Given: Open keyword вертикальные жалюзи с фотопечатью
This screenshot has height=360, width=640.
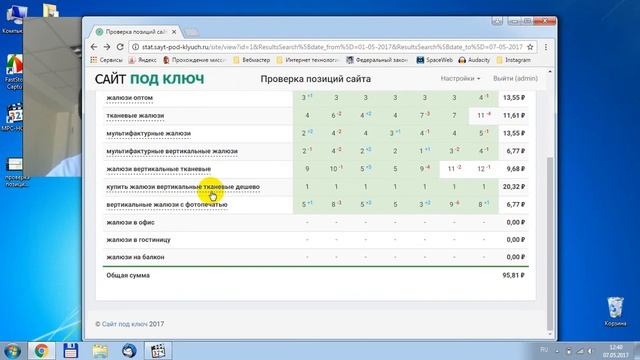Looking at the screenshot, I should point(167,204).
